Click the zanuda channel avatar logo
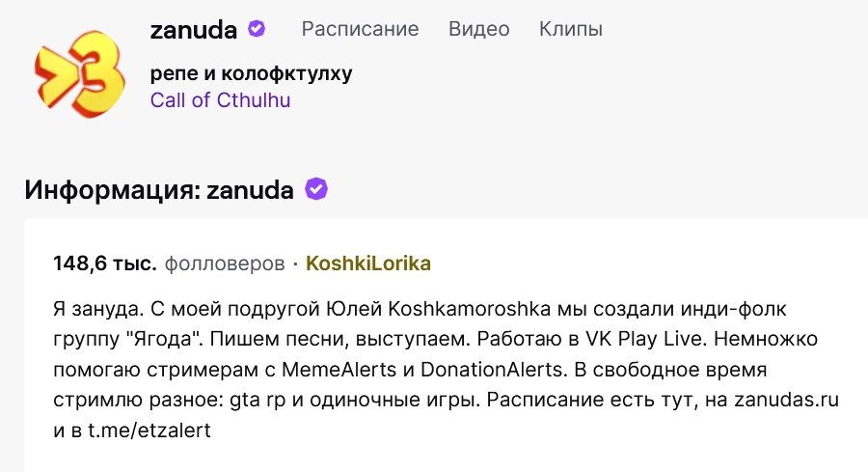This screenshot has height=472, width=868. coord(80,72)
